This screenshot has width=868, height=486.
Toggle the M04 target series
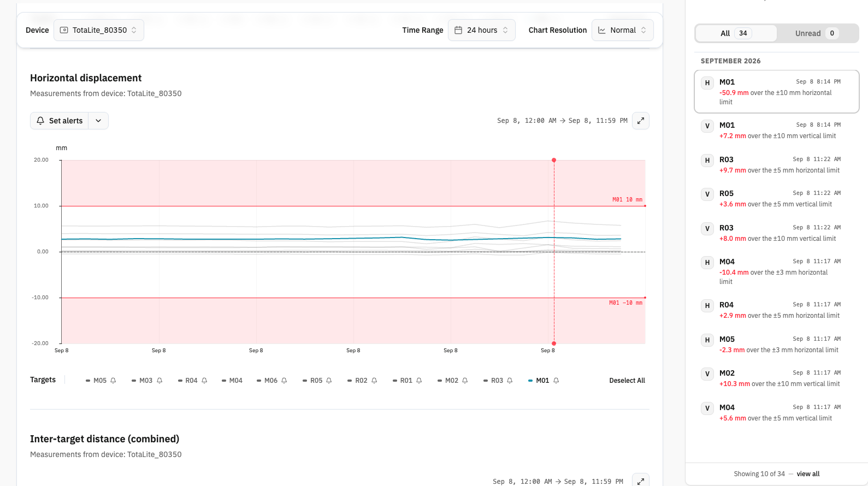click(232, 381)
